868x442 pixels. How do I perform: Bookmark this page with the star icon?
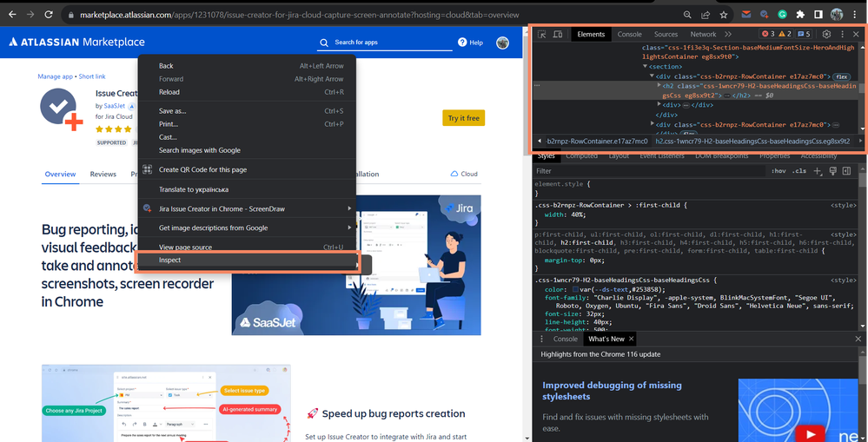[x=723, y=15]
